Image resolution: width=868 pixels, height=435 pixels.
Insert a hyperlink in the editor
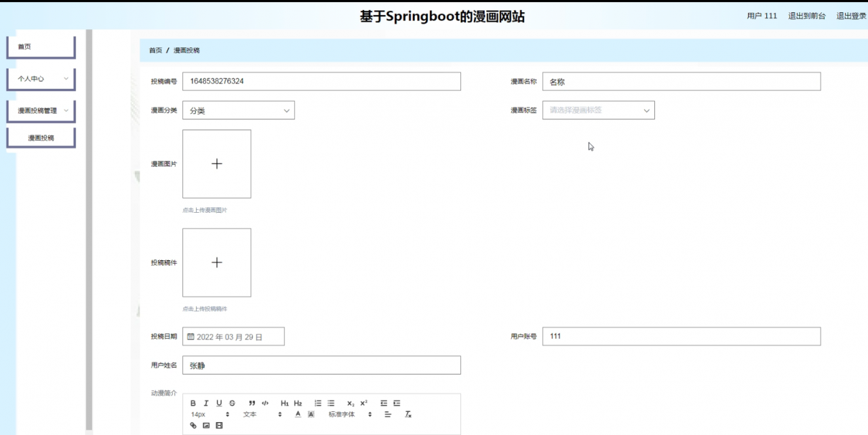(193, 426)
